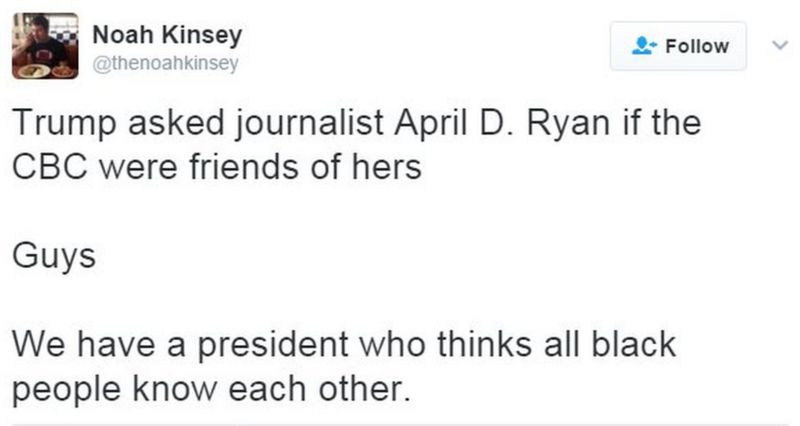Image resolution: width=800 pixels, height=426 pixels.
Task: Click the name "April D. Ryan"
Action: [x=478, y=125]
